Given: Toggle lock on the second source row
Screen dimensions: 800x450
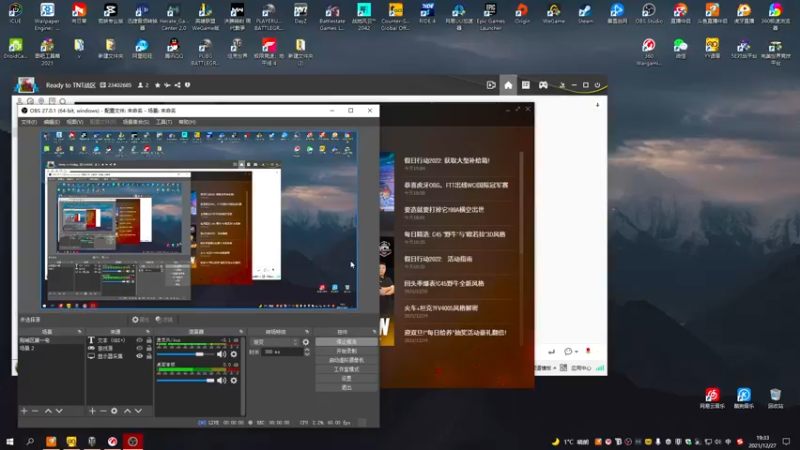Looking at the screenshot, I should [148, 348].
